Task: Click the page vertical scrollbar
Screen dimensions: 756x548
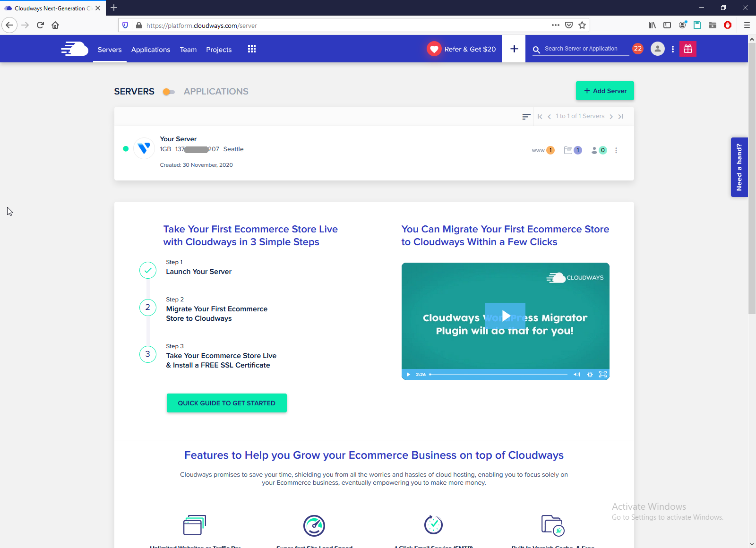Action: pyautogui.click(x=752, y=179)
